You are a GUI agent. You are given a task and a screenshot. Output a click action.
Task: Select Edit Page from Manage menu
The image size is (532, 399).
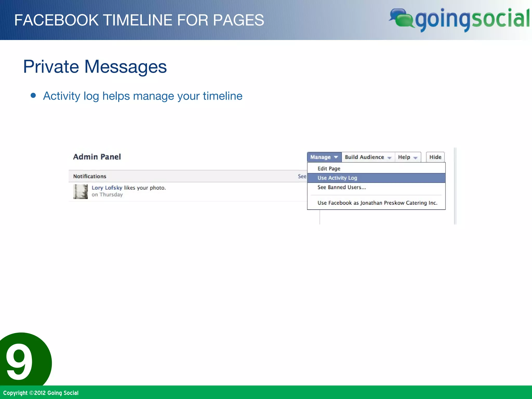click(x=376, y=169)
